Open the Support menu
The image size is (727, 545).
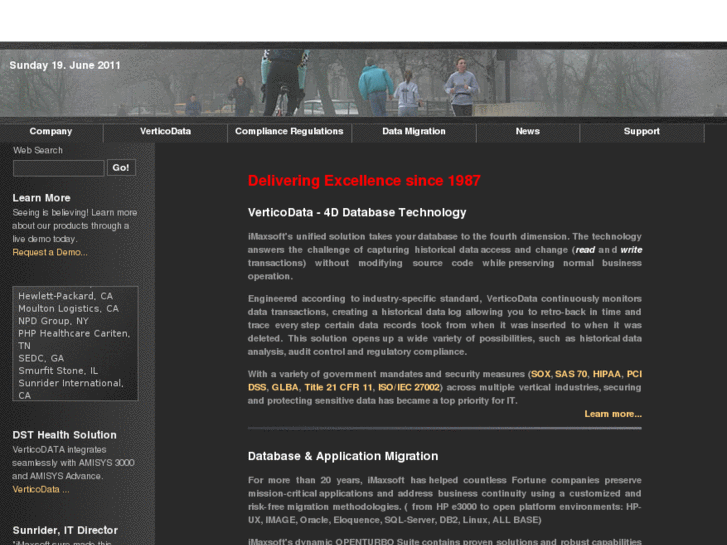642,131
